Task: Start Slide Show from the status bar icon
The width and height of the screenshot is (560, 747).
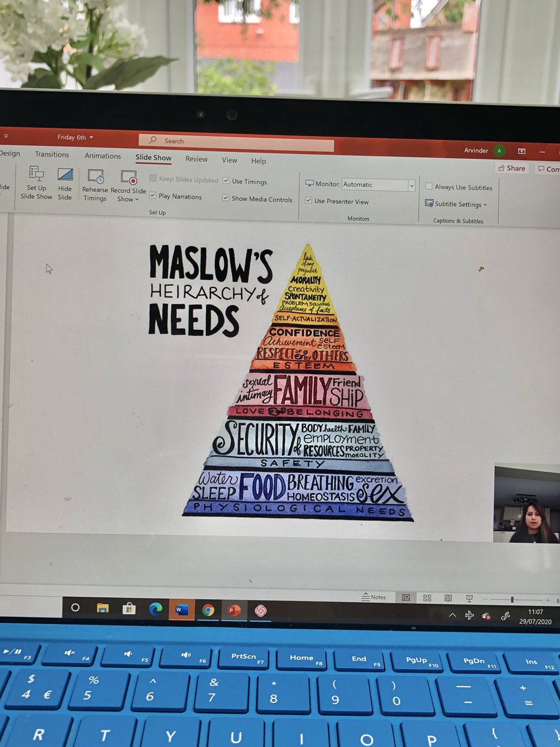Action: pyautogui.click(x=469, y=597)
